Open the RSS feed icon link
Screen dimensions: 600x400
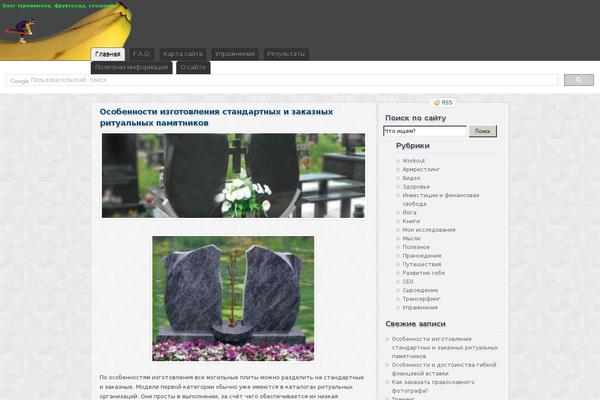tap(443, 103)
